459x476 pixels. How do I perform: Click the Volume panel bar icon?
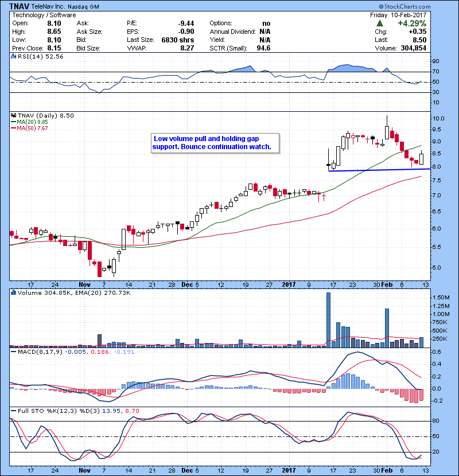(13, 292)
